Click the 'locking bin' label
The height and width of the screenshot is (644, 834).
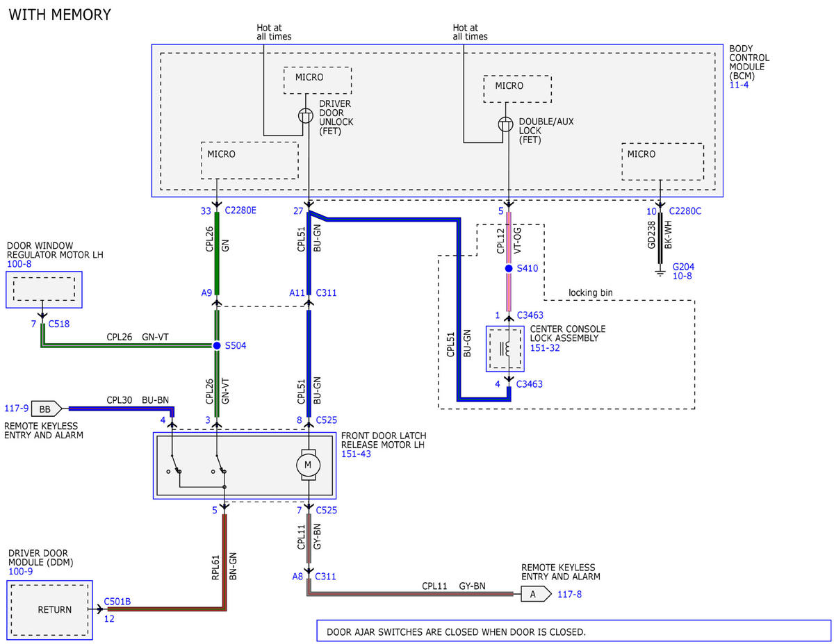[592, 292]
